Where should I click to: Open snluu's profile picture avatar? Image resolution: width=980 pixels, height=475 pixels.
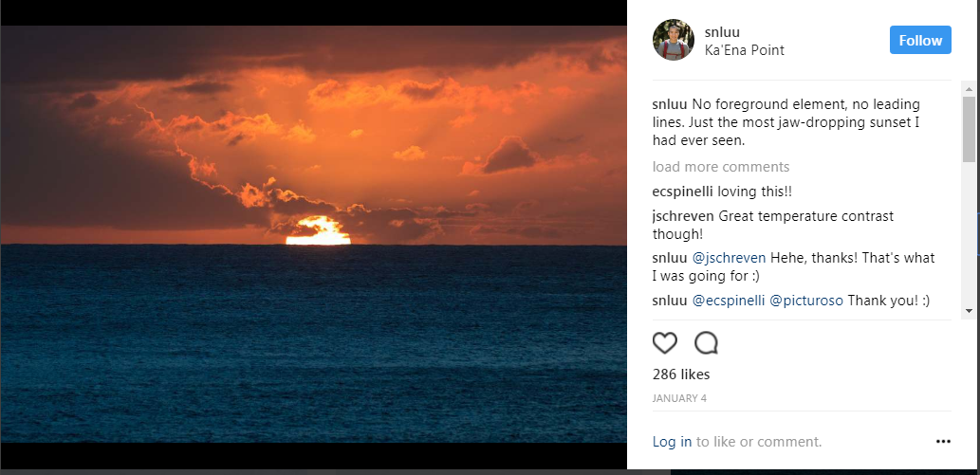[x=674, y=40]
